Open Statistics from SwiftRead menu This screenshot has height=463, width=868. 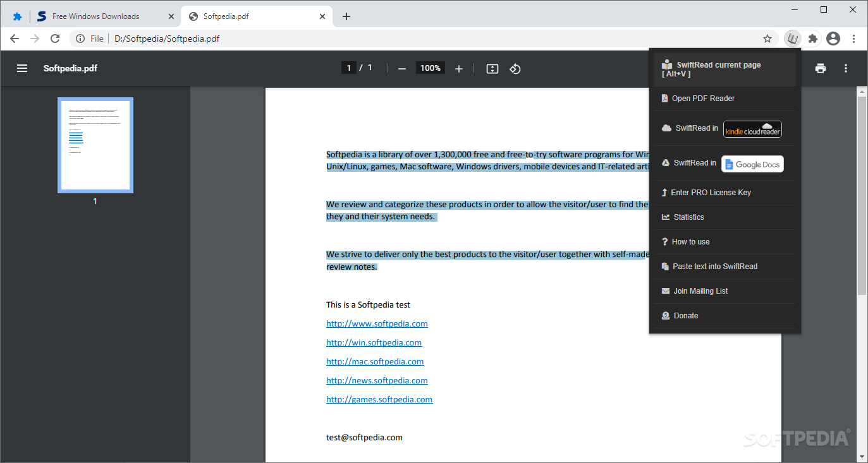click(725, 217)
